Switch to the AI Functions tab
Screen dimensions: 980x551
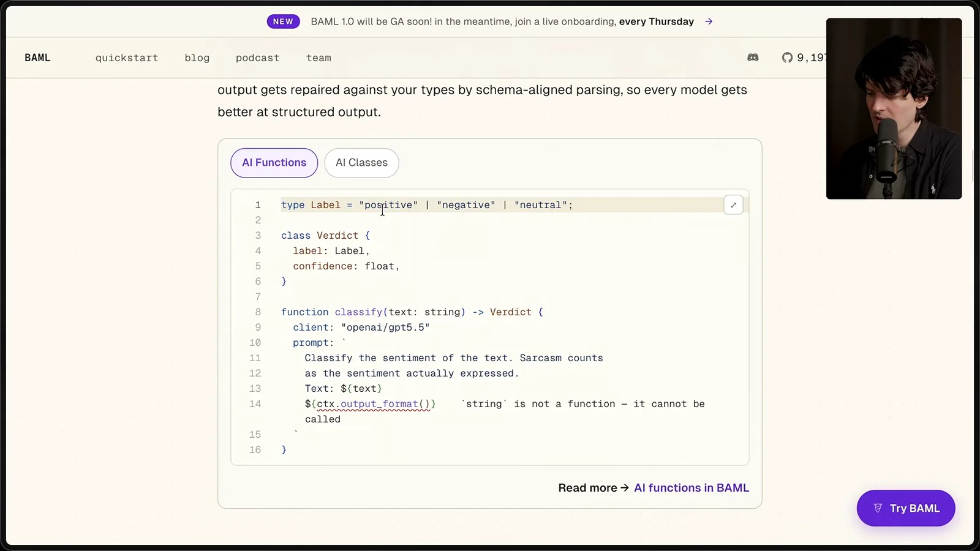274,163
